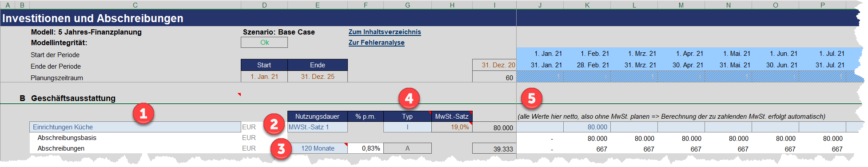Select the 80.000 input cell under Feb. 21
The height and width of the screenshot is (167, 868).
(587, 127)
